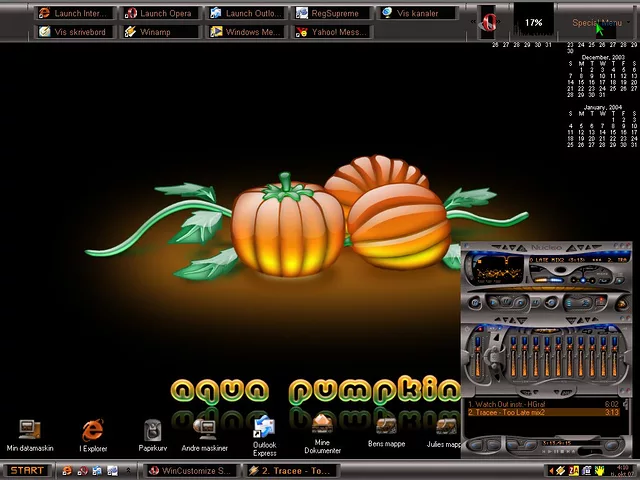The image size is (640, 480).
Task: Open RegSupreme from the top bar
Action: tap(331, 14)
